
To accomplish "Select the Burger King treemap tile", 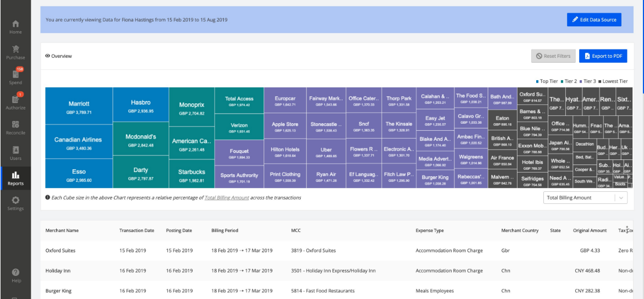I will click(436, 179).
